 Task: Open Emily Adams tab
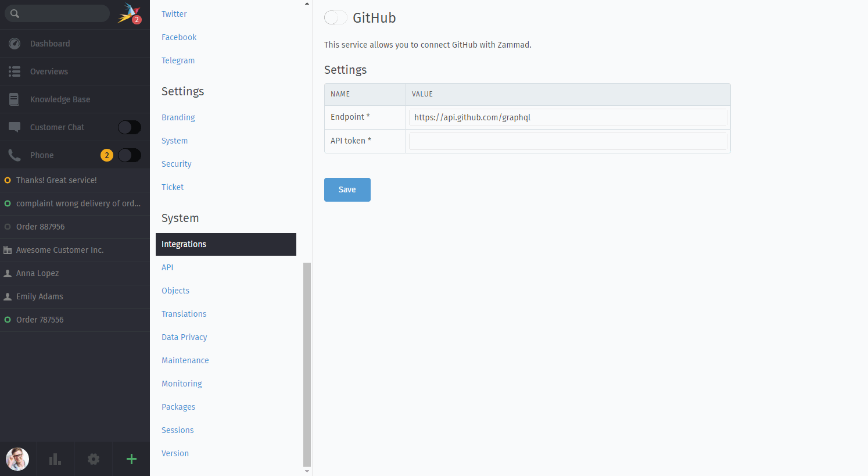pyautogui.click(x=75, y=296)
